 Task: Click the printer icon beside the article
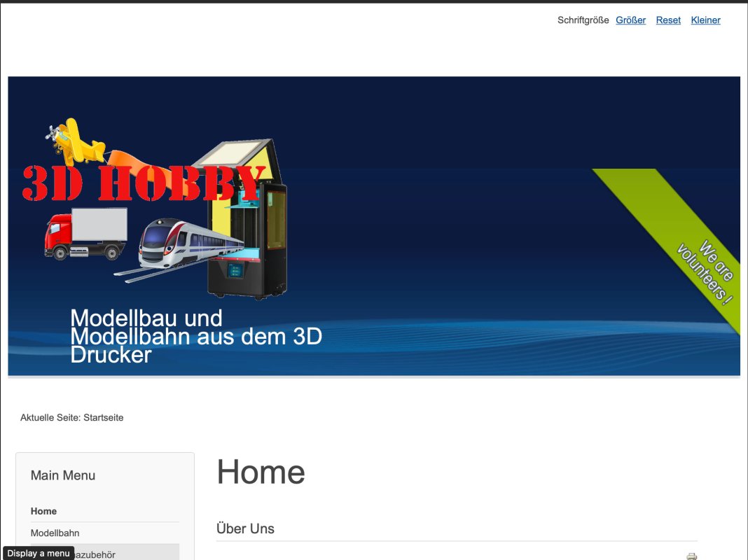pos(691,556)
